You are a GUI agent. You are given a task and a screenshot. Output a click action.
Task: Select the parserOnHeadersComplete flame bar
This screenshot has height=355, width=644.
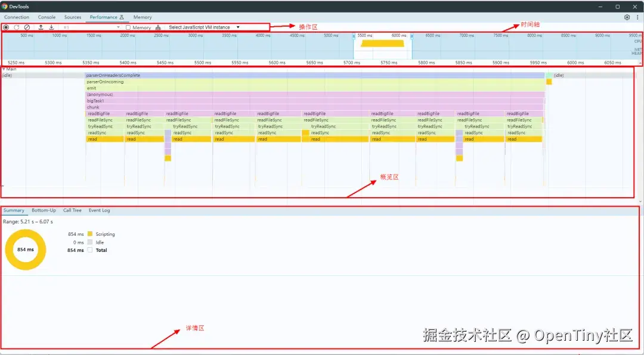click(315, 76)
